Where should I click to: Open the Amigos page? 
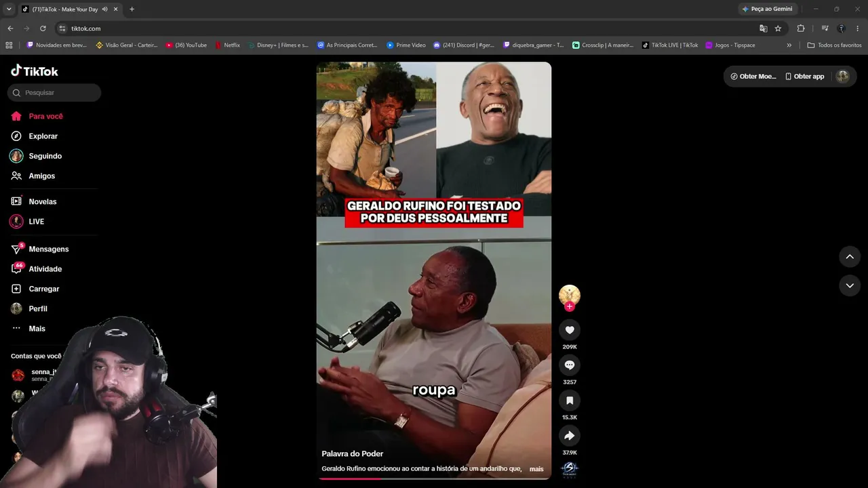[x=33, y=176]
